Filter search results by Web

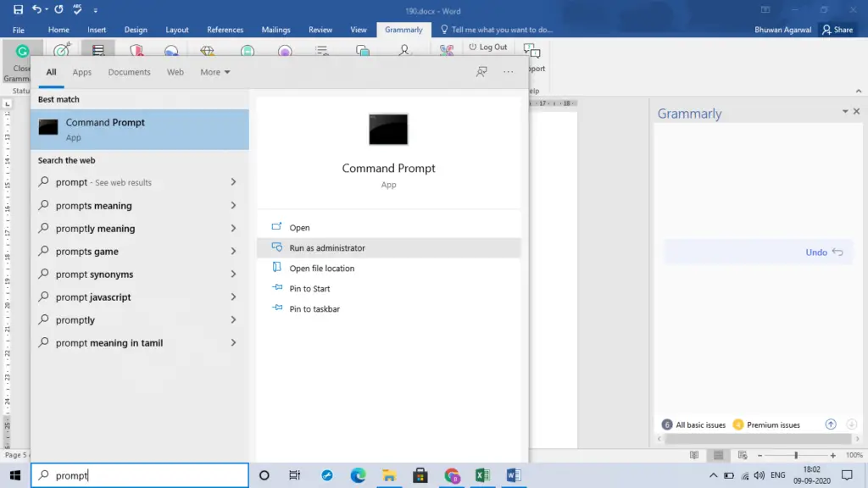coord(175,72)
